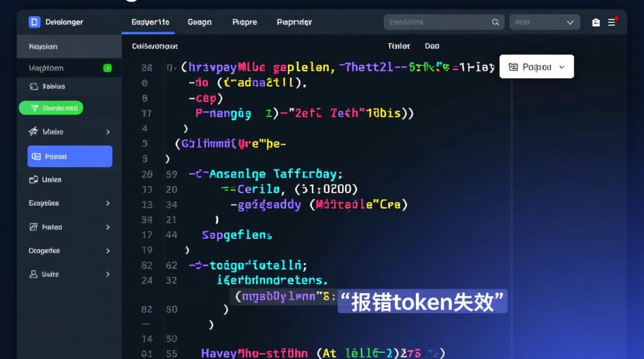Open the white Pogrou dropdown
This screenshot has height=359, width=644.
pyautogui.click(x=537, y=67)
